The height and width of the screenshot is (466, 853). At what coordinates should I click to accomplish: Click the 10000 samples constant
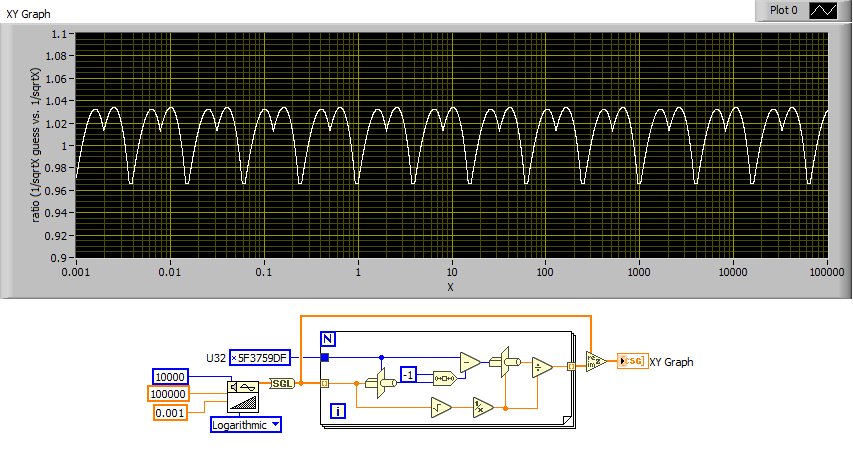point(170,377)
